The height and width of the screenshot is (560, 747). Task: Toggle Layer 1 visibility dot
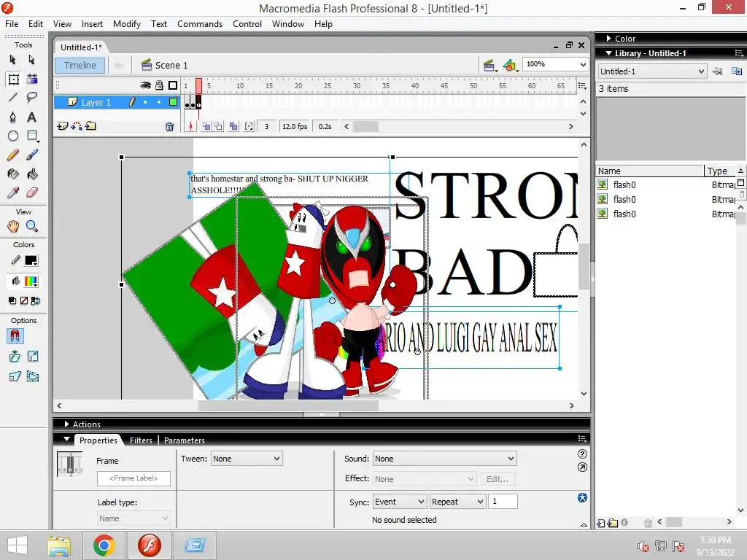pos(145,102)
